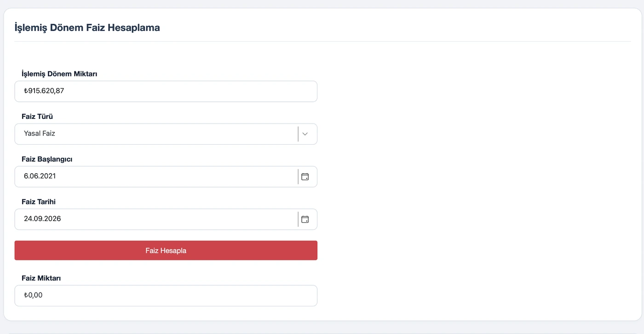Click the divider line under the heading
Image resolution: width=644 pixels, height=334 pixels.
[323, 41]
